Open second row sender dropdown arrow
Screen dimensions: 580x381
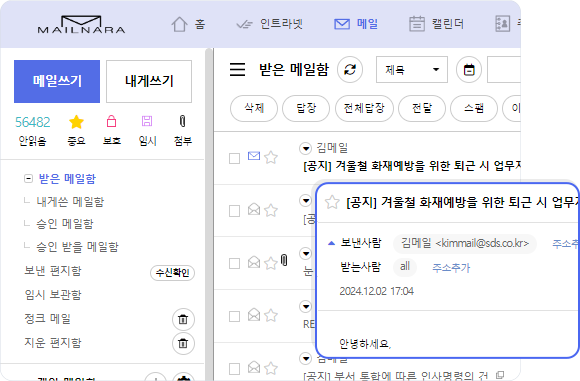306,201
